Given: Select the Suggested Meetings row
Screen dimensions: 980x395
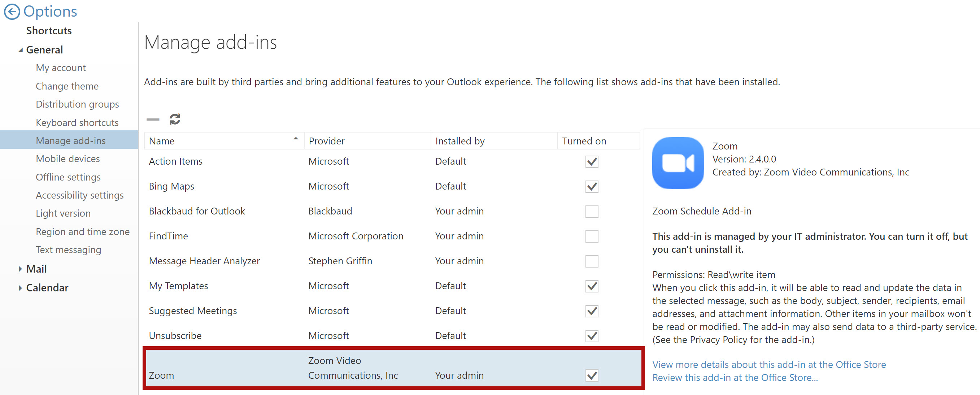Looking at the screenshot, I should (392, 311).
